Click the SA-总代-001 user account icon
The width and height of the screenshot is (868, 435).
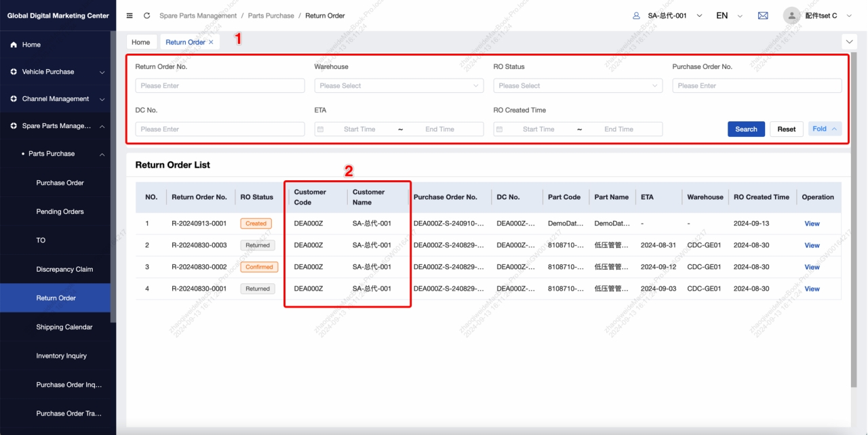tap(636, 16)
